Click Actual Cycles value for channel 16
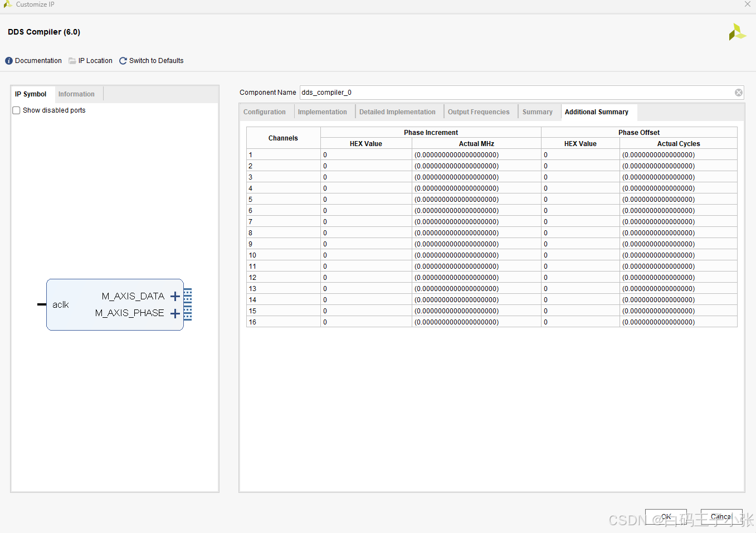 (x=679, y=322)
